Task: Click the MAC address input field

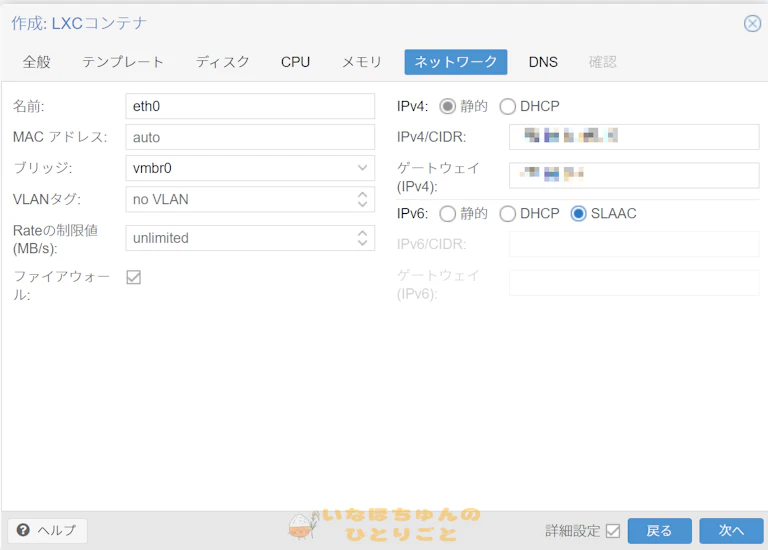Action: pyautogui.click(x=249, y=137)
